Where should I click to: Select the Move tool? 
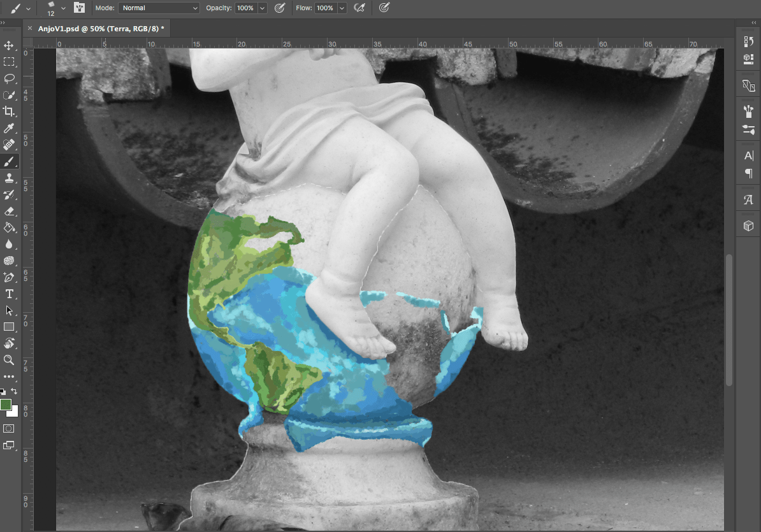point(9,46)
